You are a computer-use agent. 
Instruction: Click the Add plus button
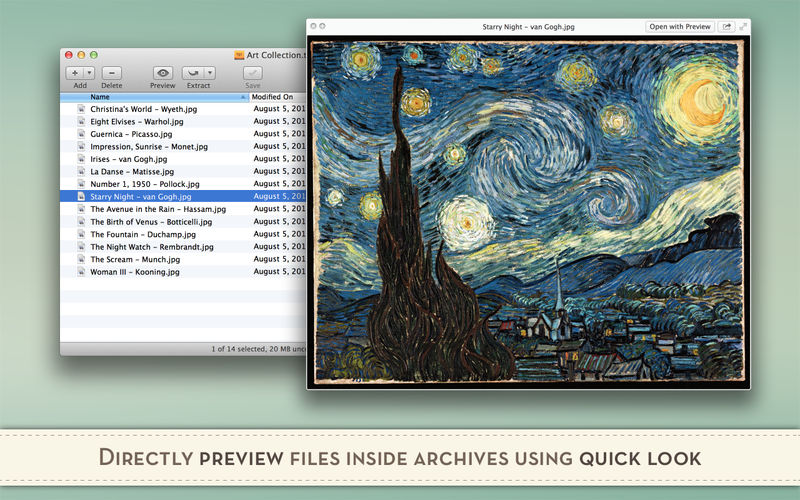(75, 73)
